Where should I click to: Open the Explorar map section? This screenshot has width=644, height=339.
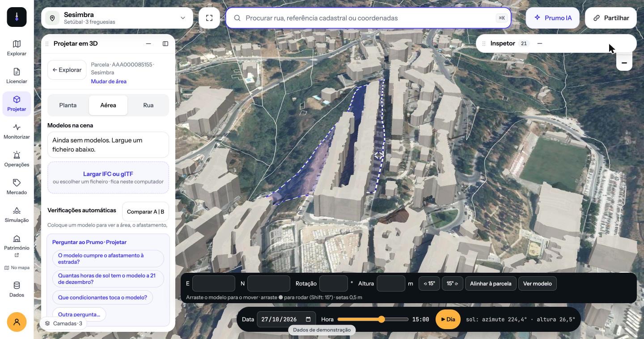(17, 48)
